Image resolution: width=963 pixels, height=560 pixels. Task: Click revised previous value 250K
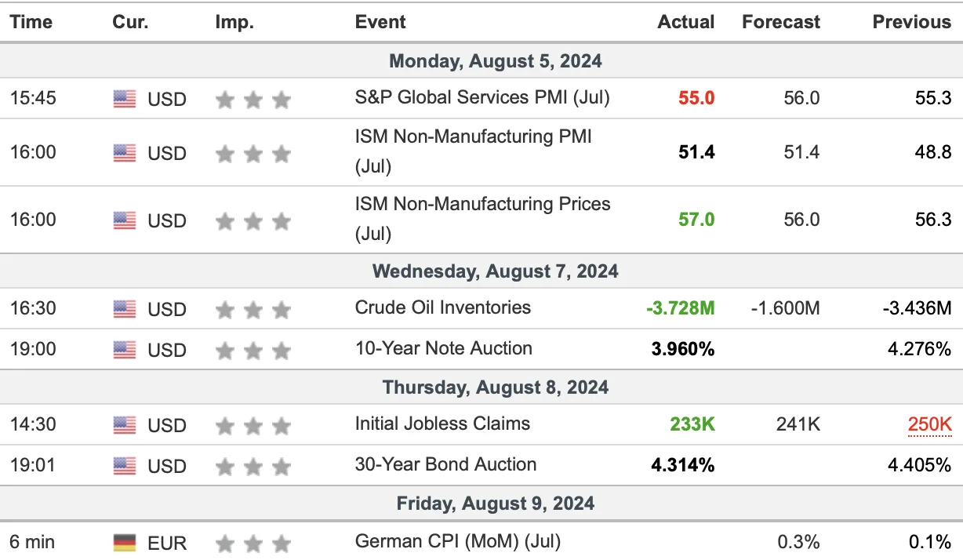tap(929, 425)
